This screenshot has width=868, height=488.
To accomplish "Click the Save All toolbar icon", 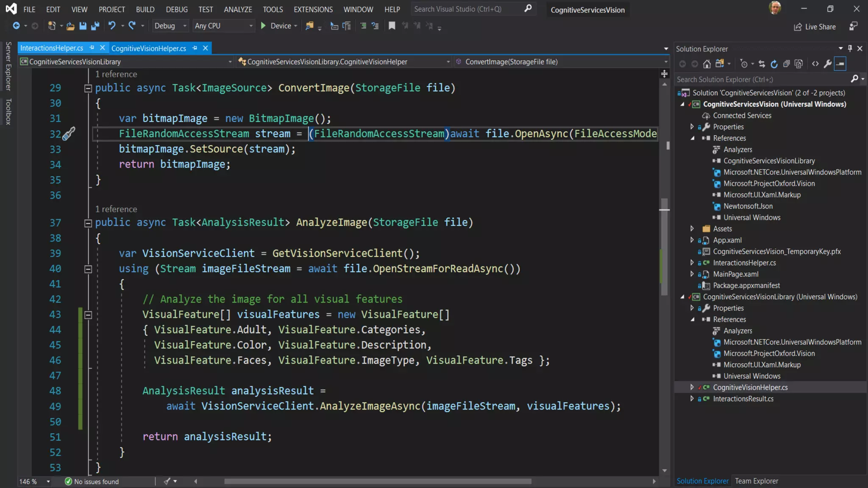I will click(95, 26).
